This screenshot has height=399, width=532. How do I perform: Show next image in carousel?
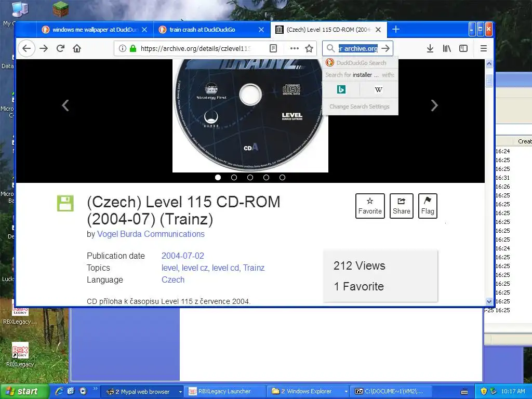434,105
